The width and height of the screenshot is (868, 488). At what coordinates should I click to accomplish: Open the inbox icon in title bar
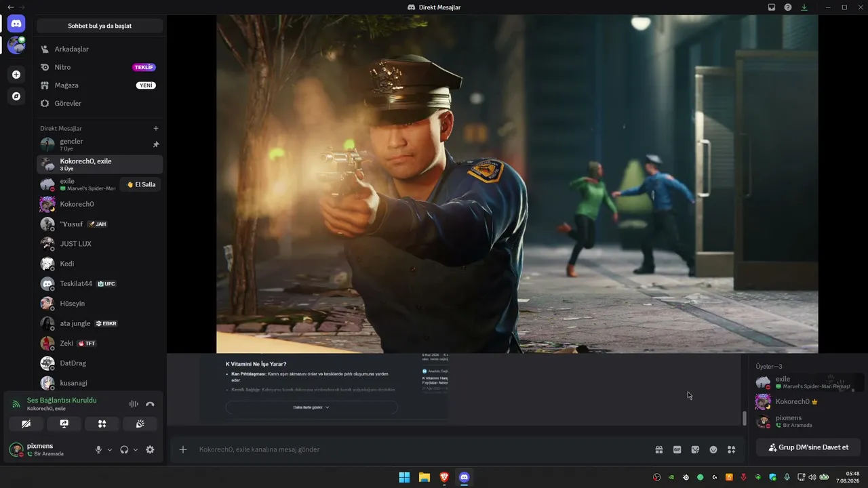(772, 7)
